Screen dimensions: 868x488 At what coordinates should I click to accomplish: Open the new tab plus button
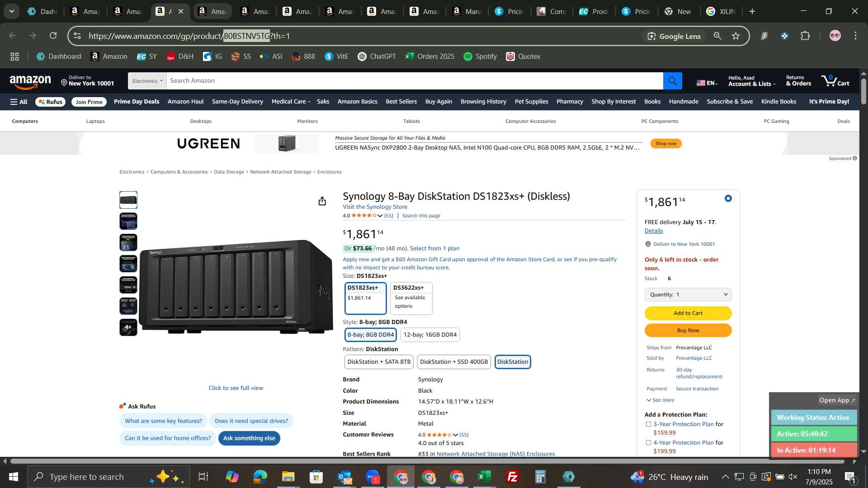752,11
